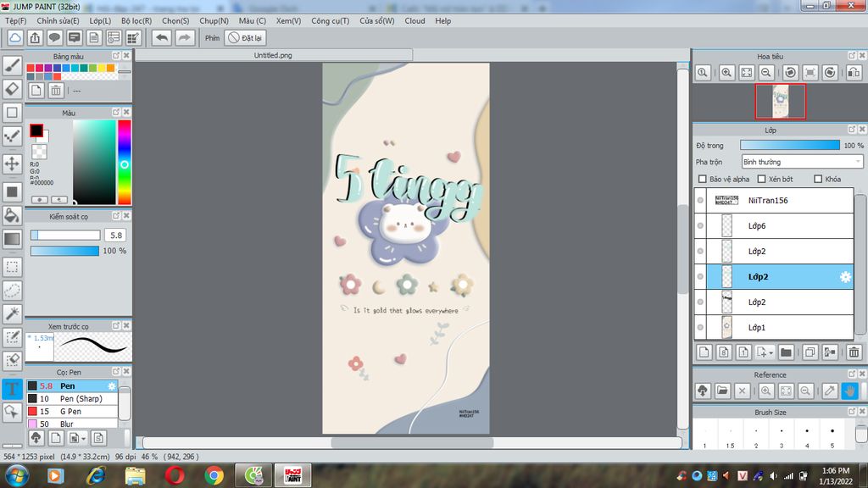This screenshot has width=868, height=488.
Task: Delete the selected layer with trash icon
Action: click(854, 352)
